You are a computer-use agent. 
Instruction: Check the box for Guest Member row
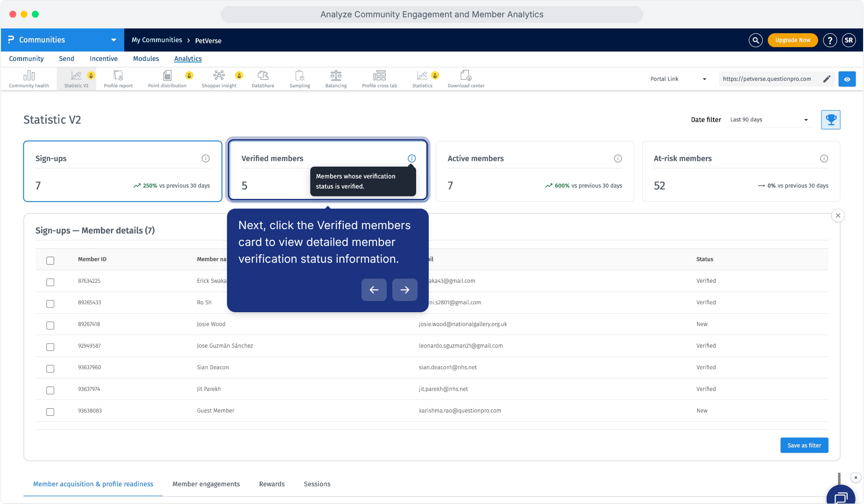(50, 412)
